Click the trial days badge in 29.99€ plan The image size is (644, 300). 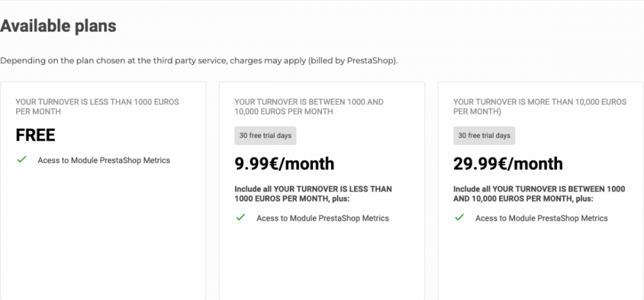(484, 136)
